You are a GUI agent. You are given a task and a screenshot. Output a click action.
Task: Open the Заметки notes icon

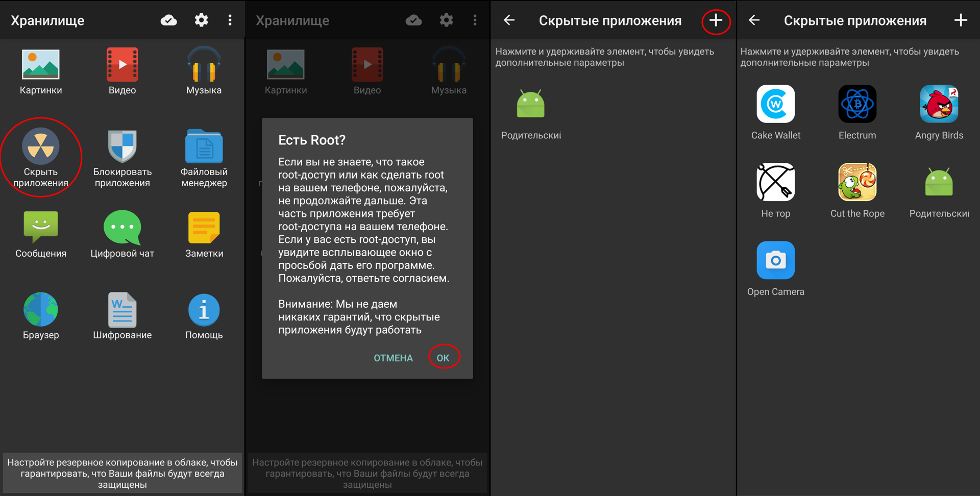point(204,227)
